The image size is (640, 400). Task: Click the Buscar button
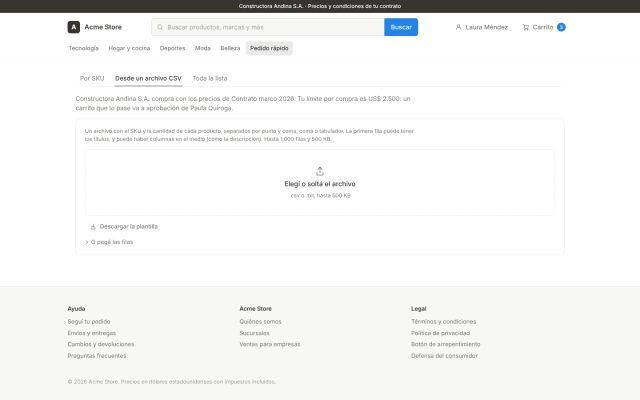tap(401, 27)
